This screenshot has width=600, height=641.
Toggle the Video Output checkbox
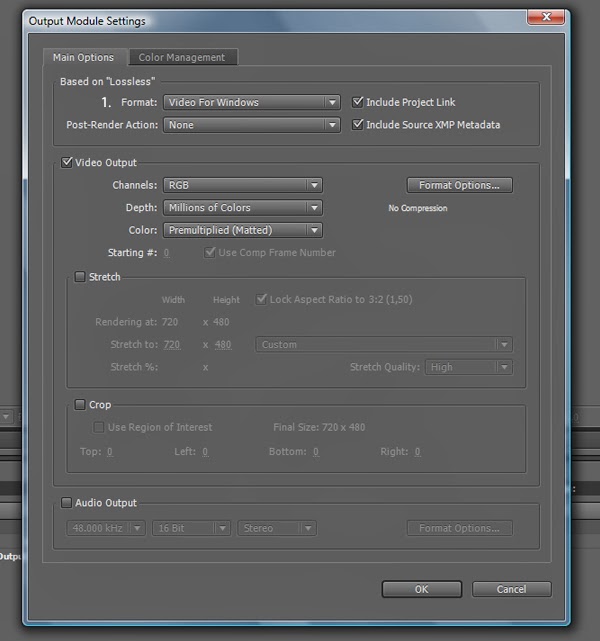[x=67, y=162]
